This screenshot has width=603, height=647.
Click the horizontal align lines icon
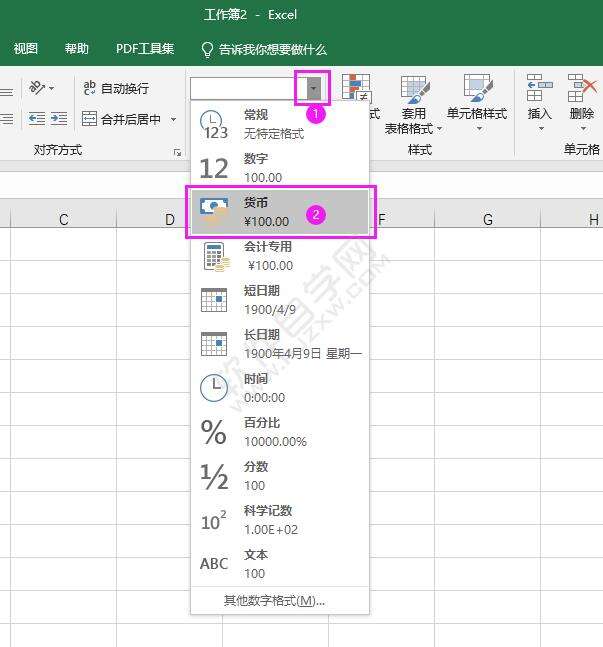pyautogui.click(x=6, y=119)
